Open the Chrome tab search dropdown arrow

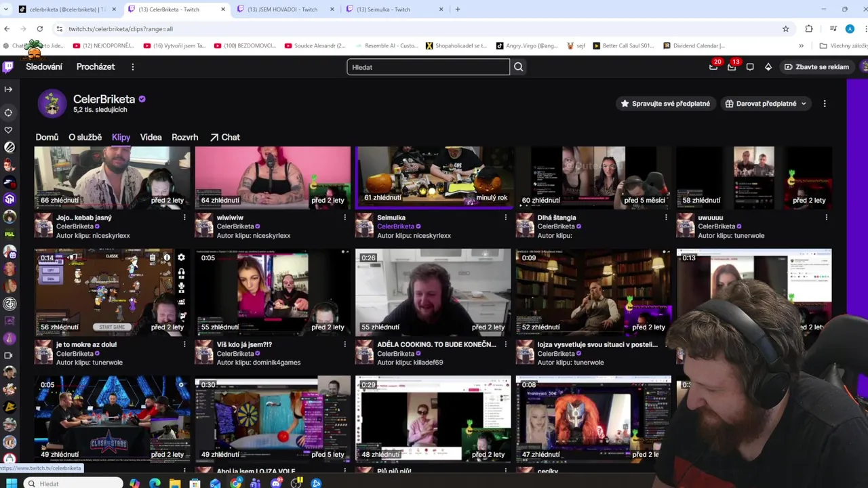7,9
